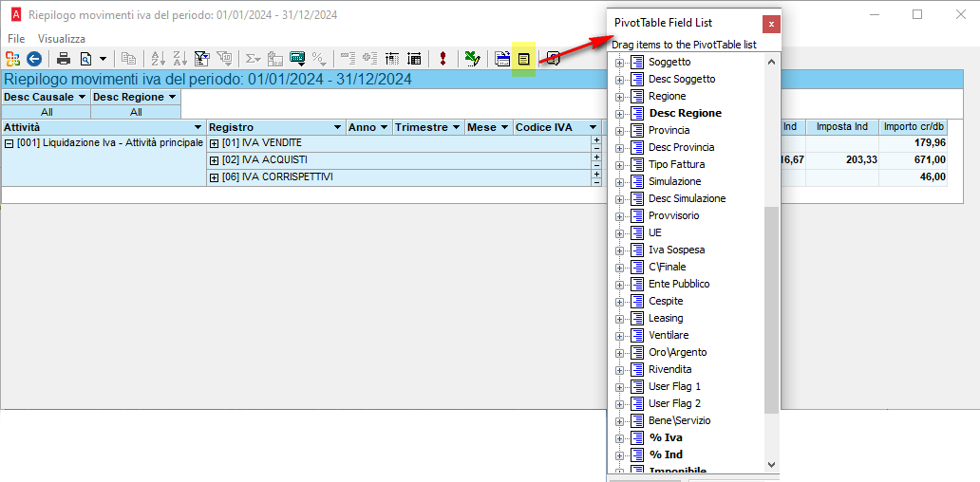Screen dimensions: 980x482
Task: Expand the Soggetto field in field list
Action: 619,63
